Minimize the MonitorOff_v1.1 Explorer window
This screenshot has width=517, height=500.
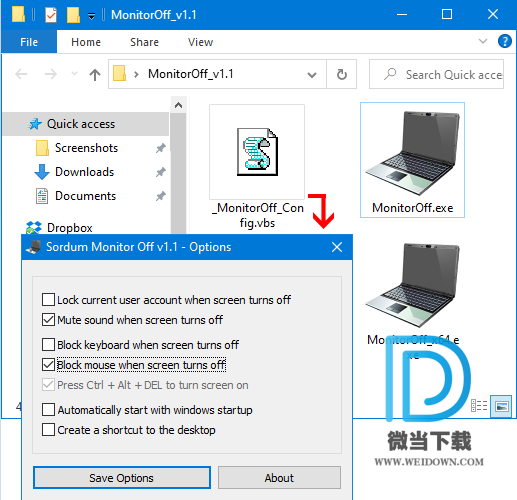click(x=402, y=15)
